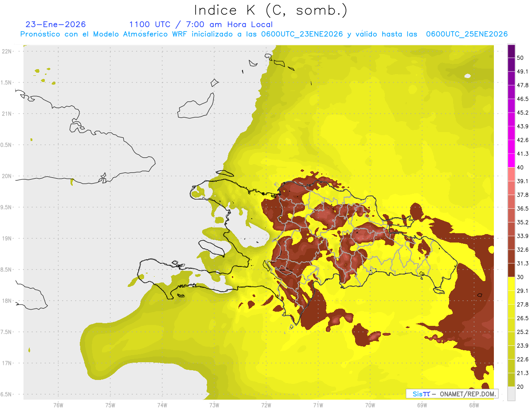Click legend value 22.6

tap(523, 359)
